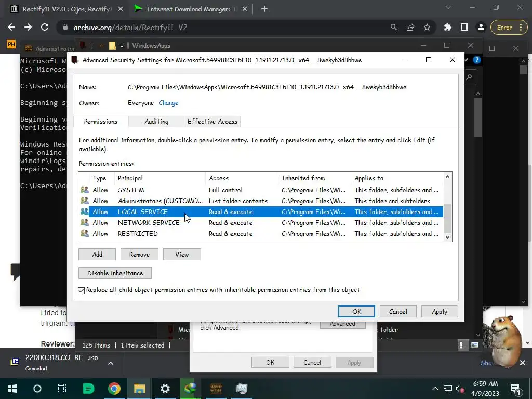532x399 pixels.
Task: Click the Change owner link
Action: pos(169,103)
